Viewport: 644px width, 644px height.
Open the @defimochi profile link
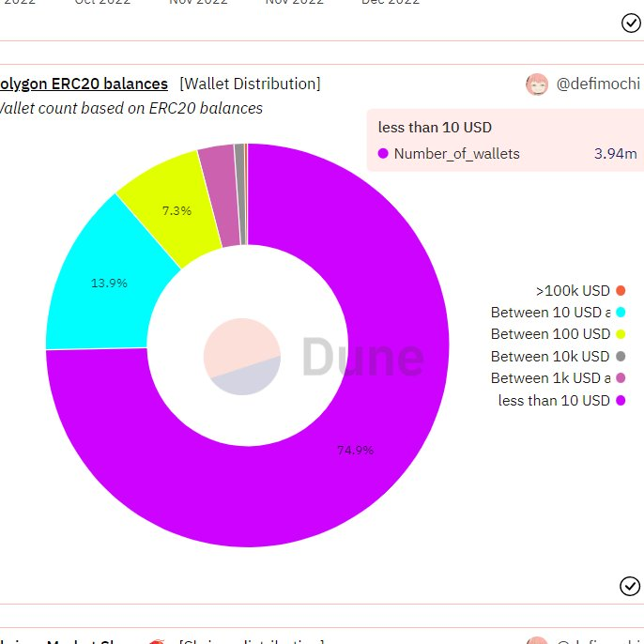(598, 84)
